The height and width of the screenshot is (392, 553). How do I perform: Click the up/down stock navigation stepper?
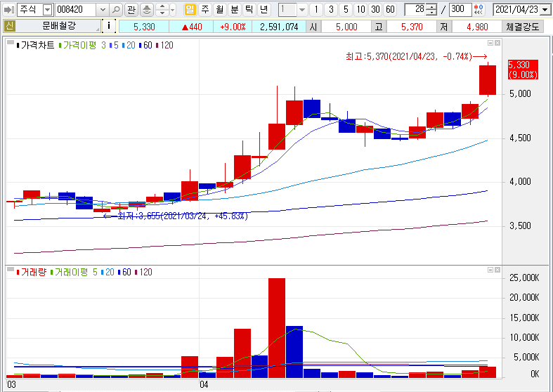tap(162, 10)
